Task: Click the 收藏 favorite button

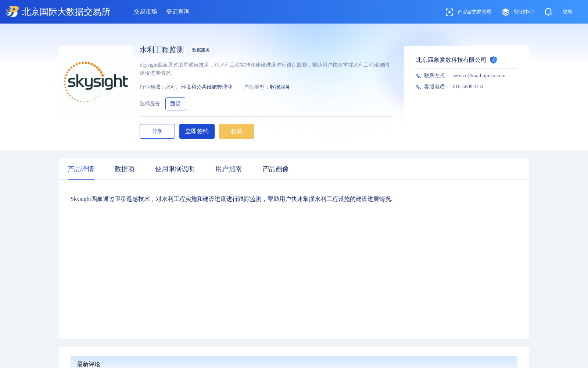Action: click(237, 131)
